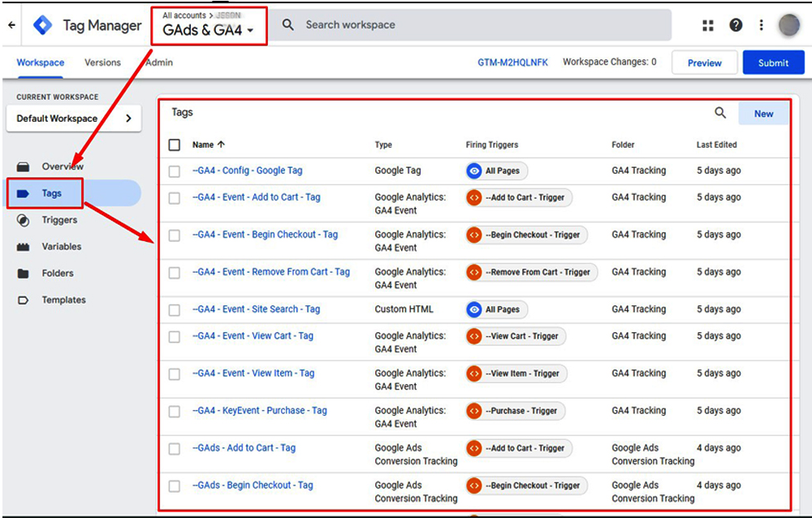The image size is (812, 518).
Task: Check the GA4 Begin Checkout tag row
Action: point(175,235)
